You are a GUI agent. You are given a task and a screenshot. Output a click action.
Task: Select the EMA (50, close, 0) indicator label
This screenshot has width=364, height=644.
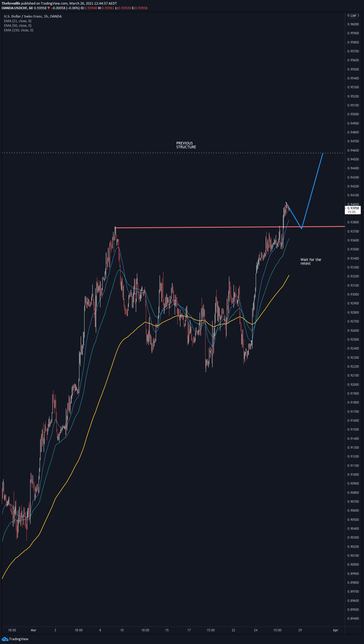[18, 26]
